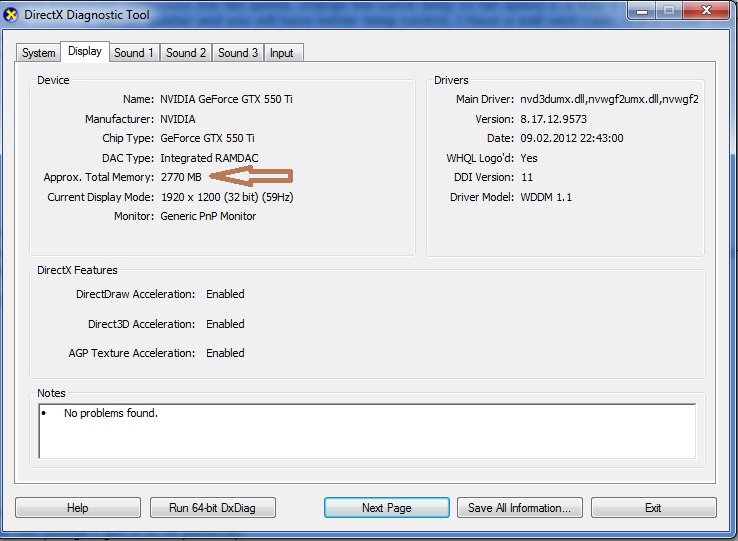Click the 'Main Driver:' label
738x541 pixels.
click(x=485, y=99)
